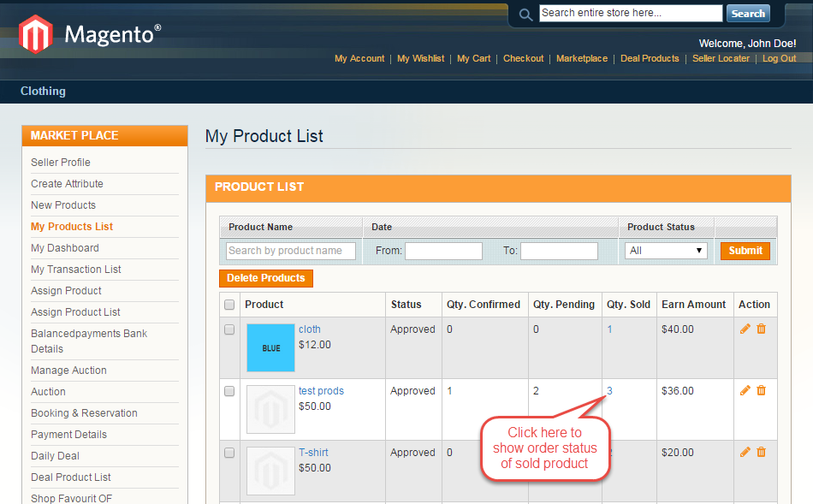Edit the test prods product via pencil icon
The height and width of the screenshot is (504, 813).
click(745, 391)
